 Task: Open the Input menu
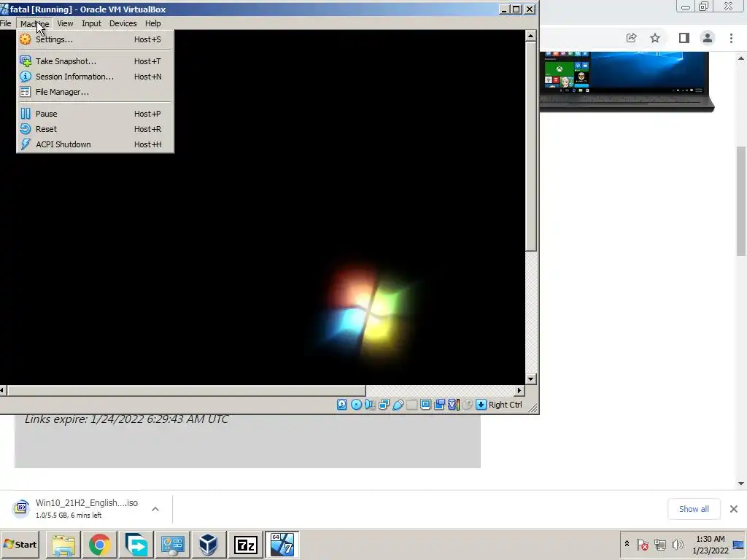pyautogui.click(x=91, y=23)
